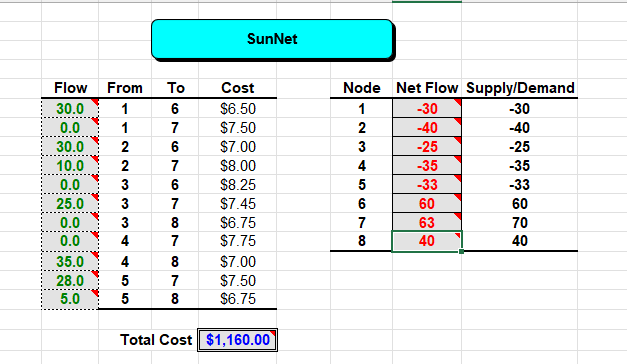627x364 pixels.
Task: Select Supply/Demand value -35 for node 4
Action: pos(520,166)
